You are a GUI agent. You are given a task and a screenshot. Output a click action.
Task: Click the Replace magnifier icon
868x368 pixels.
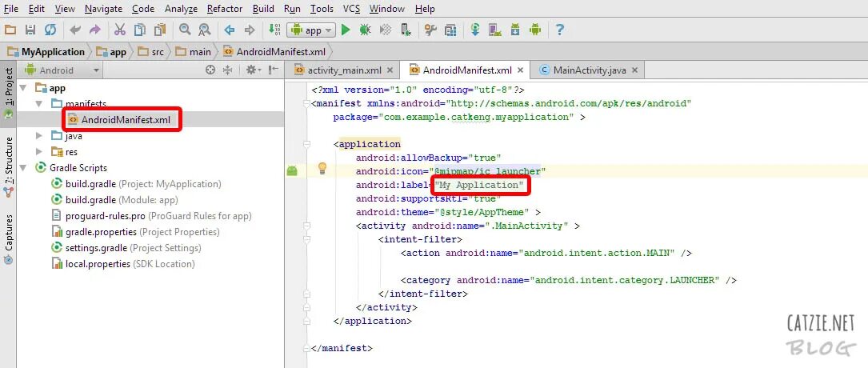click(205, 30)
